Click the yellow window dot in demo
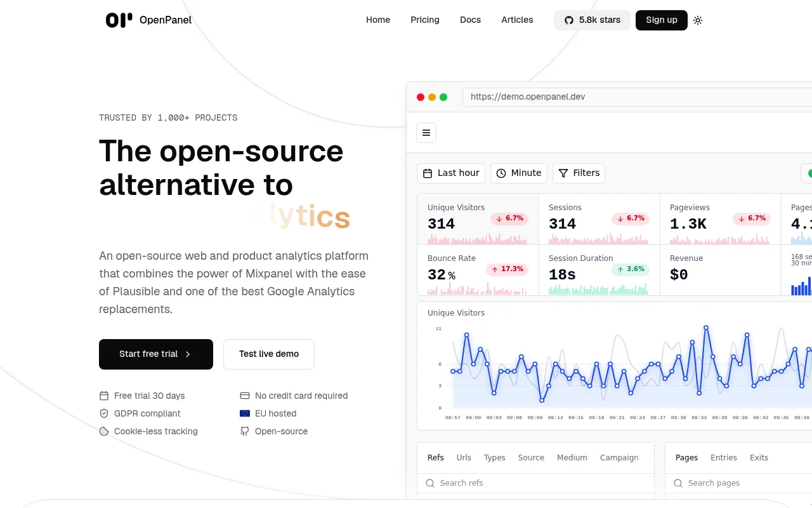 [432, 97]
